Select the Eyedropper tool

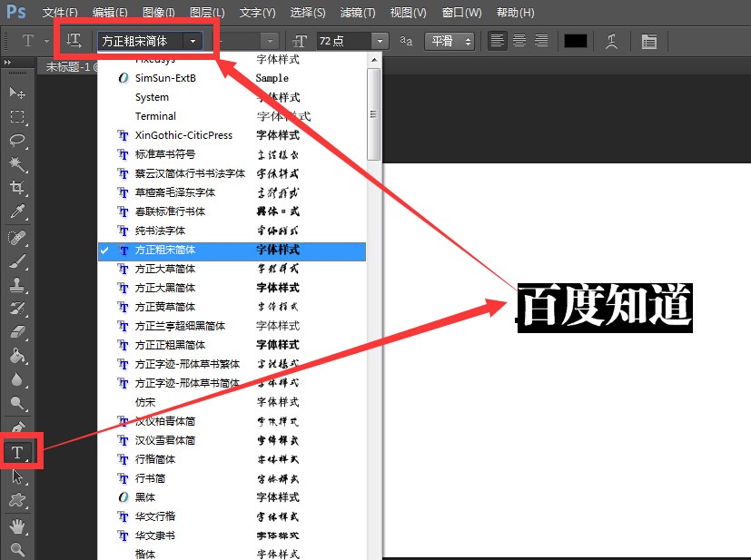click(18, 211)
